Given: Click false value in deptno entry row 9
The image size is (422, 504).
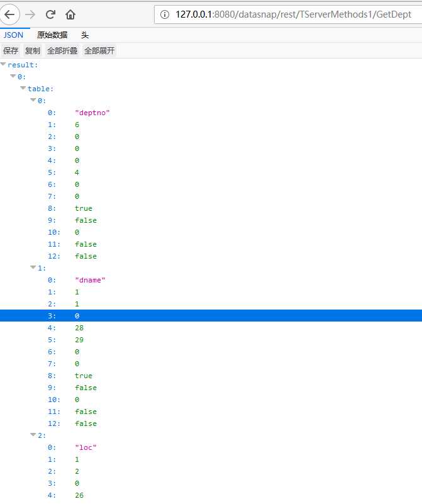Looking at the screenshot, I should 86,220.
